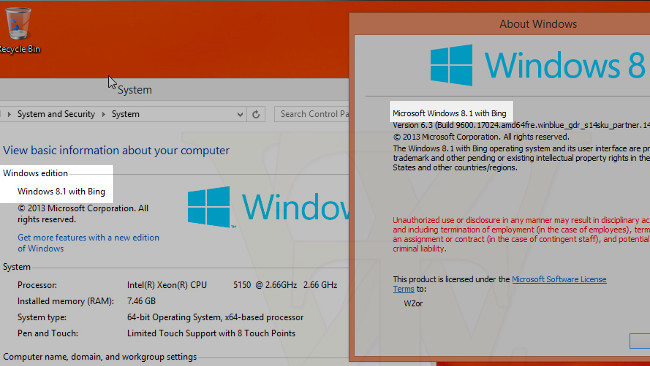Image resolution: width=650 pixels, height=366 pixels.
Task: Select the 7.46 GB installed memory value
Action: [141, 301]
